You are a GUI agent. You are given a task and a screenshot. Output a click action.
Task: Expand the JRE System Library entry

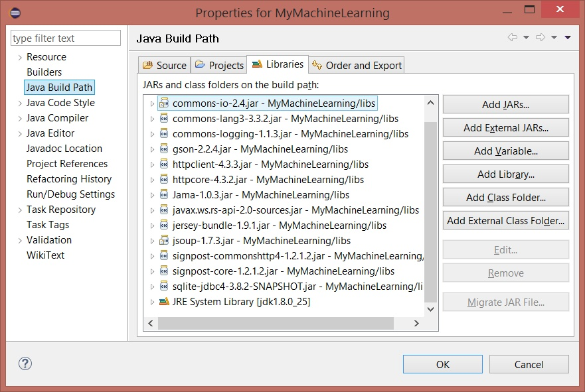click(152, 302)
